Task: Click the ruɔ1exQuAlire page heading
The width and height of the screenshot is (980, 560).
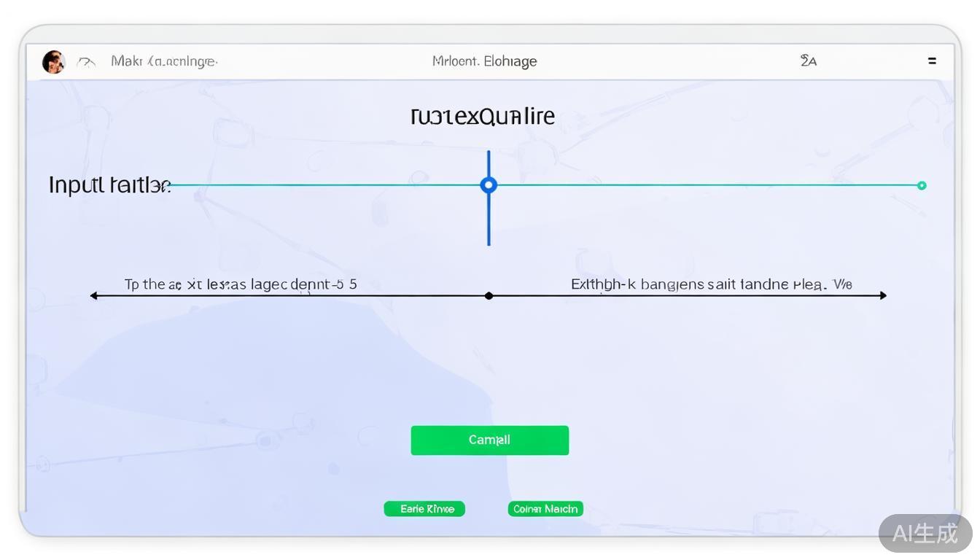Action: (482, 115)
